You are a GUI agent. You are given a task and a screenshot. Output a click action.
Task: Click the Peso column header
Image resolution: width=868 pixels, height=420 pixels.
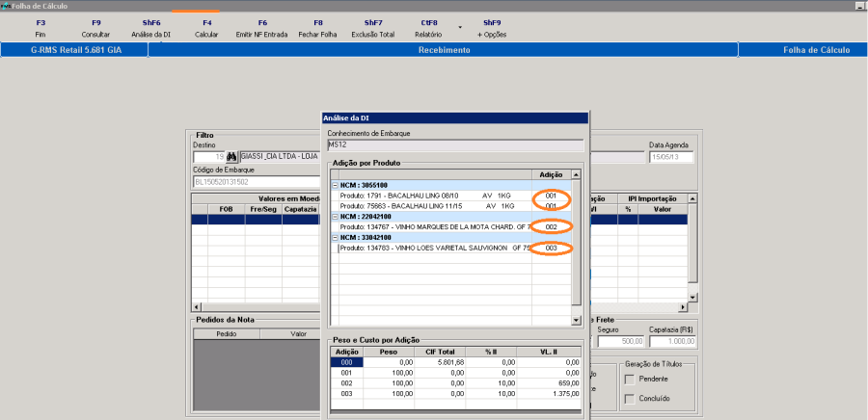(389, 352)
